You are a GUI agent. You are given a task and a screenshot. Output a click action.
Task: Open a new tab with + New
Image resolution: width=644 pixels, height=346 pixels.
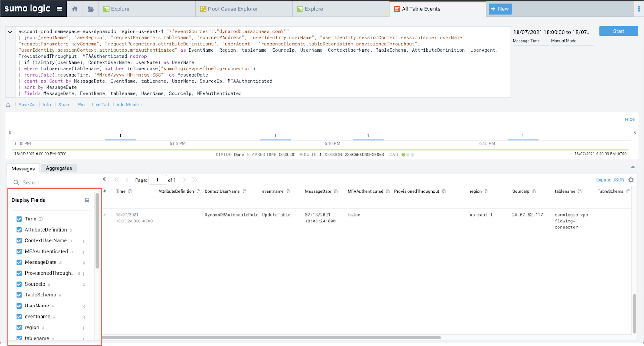[x=500, y=9]
